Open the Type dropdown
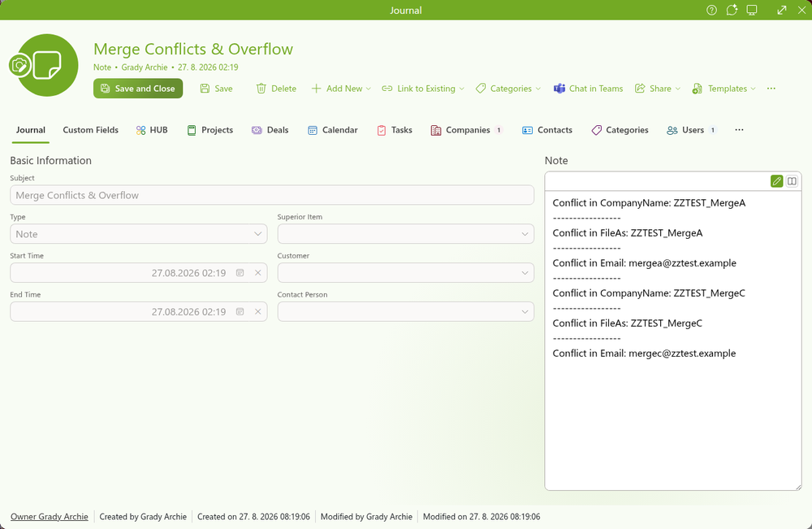The height and width of the screenshot is (529, 812). (139, 234)
